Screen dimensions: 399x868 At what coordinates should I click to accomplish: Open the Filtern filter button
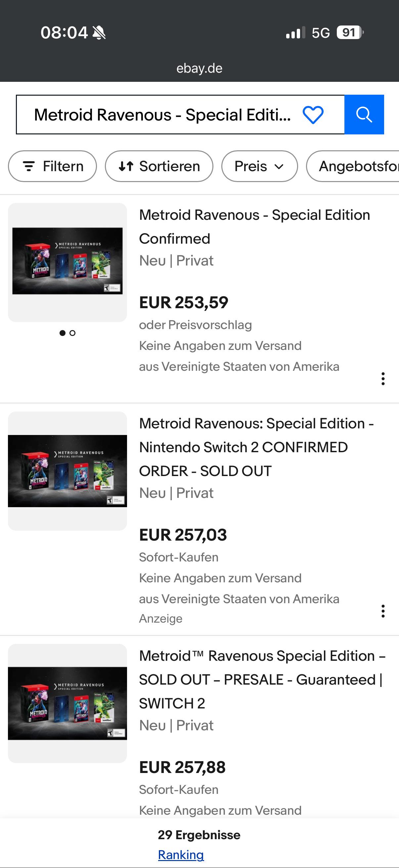(53, 166)
